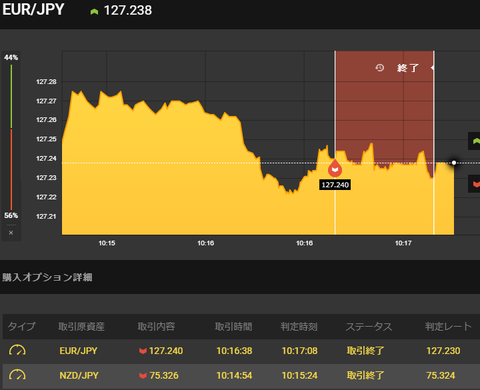The height and width of the screenshot is (390, 480).
Task: Click the EUR/JPY pair title at top
Action: pyautogui.click(x=33, y=9)
